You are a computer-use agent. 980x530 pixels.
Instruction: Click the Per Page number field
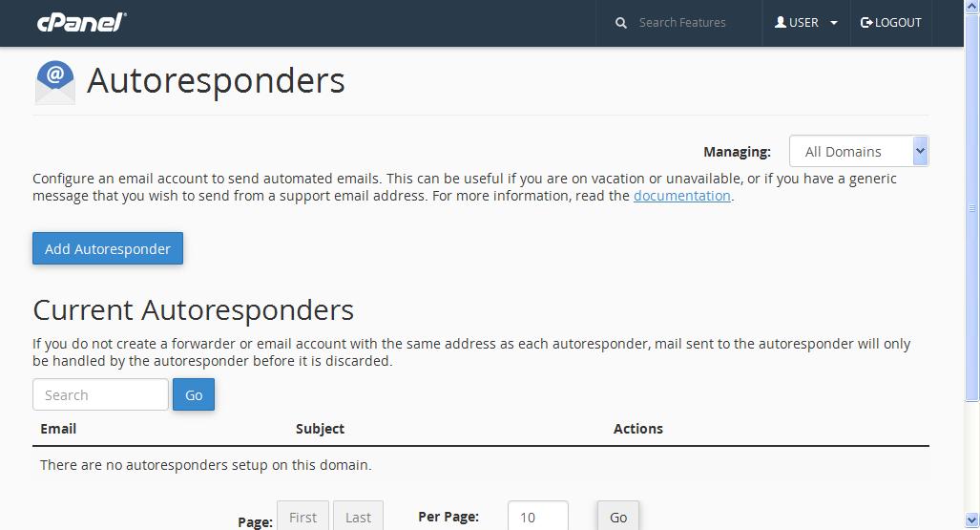click(x=537, y=517)
